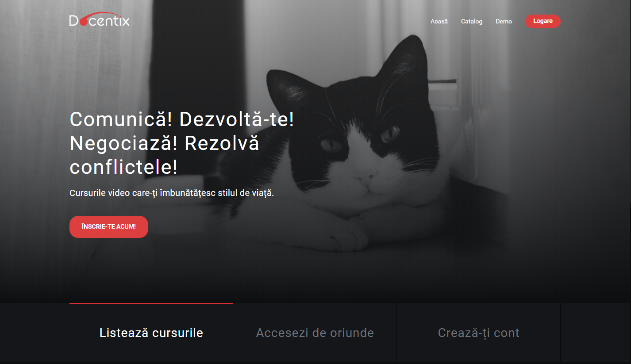
Task: Click the word Negociază! in the headline
Action: click(x=123, y=143)
